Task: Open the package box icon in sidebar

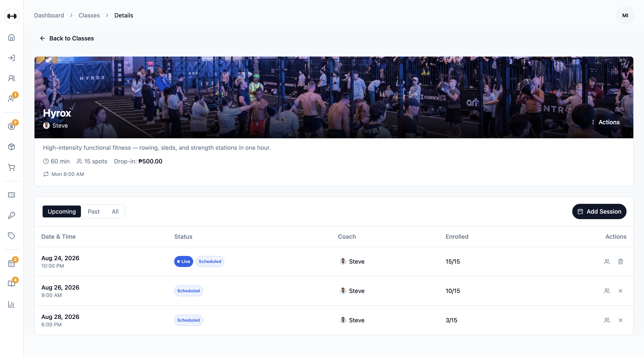Action: pos(11,147)
